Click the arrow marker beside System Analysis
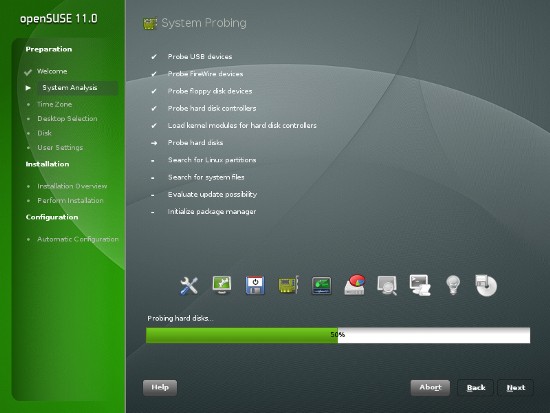The height and width of the screenshot is (413, 550). pyautogui.click(x=28, y=88)
